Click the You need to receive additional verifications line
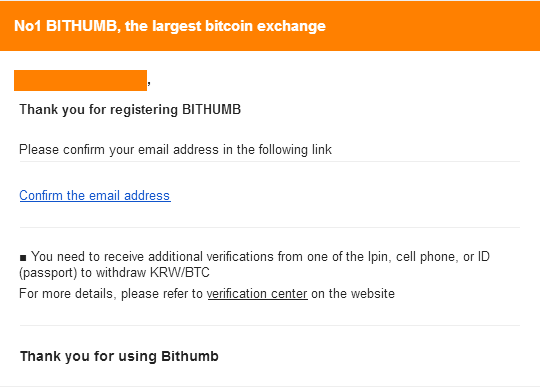Screen dimensions: 540x387 point(260,257)
